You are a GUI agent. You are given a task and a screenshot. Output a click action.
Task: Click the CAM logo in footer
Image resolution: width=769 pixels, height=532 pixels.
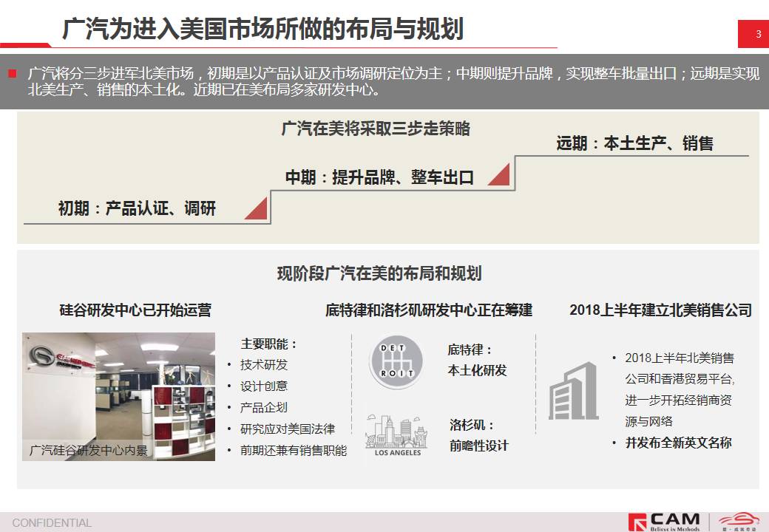(664, 522)
